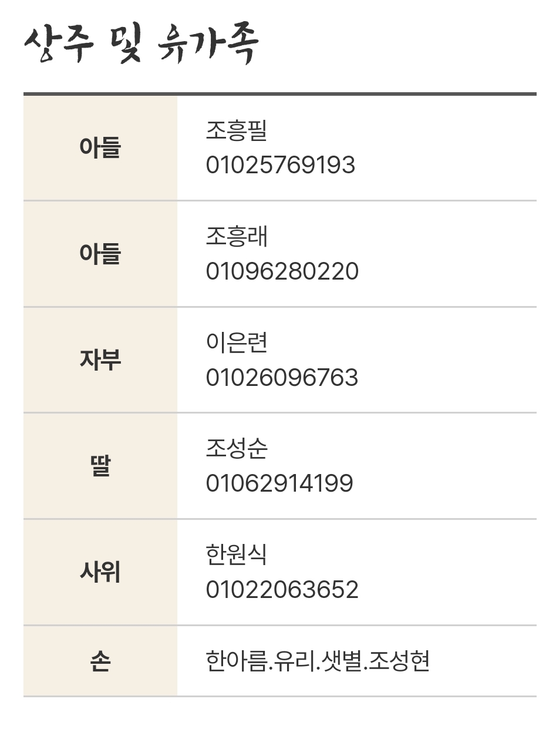Viewport: 556px width, 756px height.
Task: Tap the phone number 01062914199
Action: click(279, 484)
